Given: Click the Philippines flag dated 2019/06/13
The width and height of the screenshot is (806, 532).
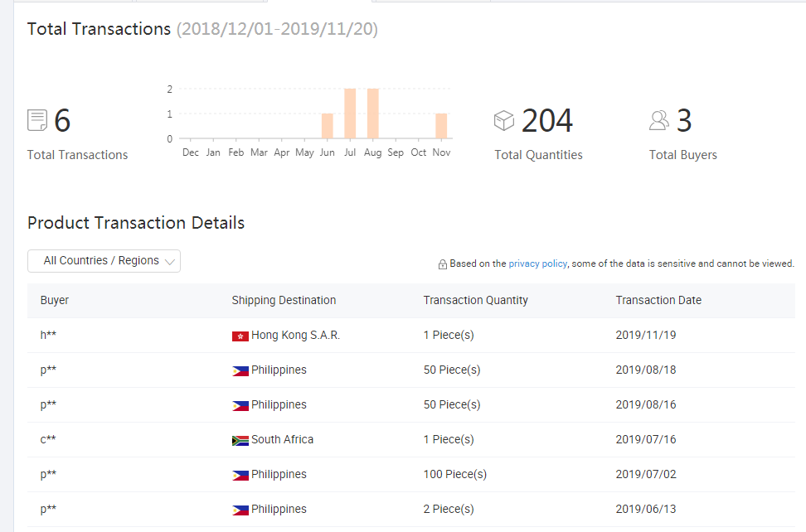Looking at the screenshot, I should (x=240, y=510).
